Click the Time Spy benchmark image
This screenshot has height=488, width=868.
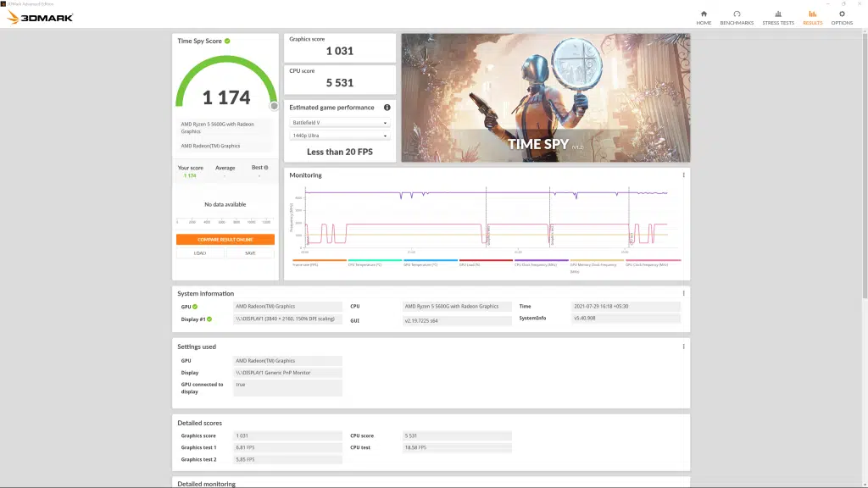click(545, 98)
